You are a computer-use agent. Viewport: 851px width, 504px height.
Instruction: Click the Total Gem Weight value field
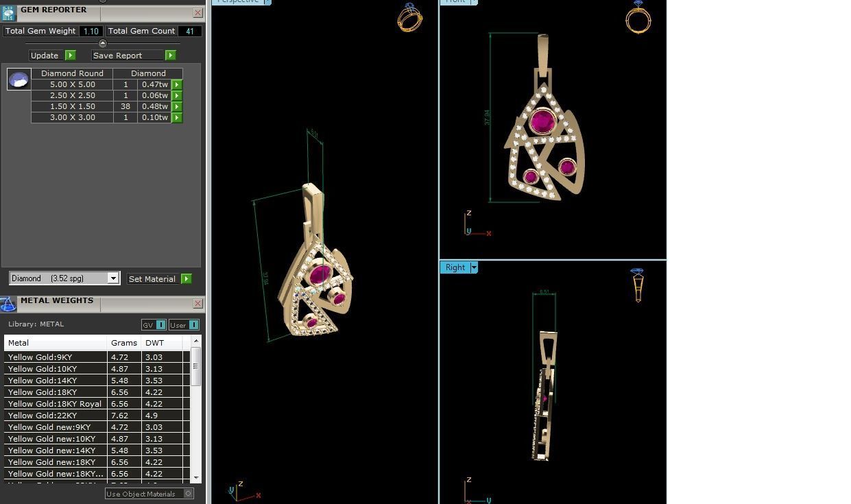(x=91, y=31)
